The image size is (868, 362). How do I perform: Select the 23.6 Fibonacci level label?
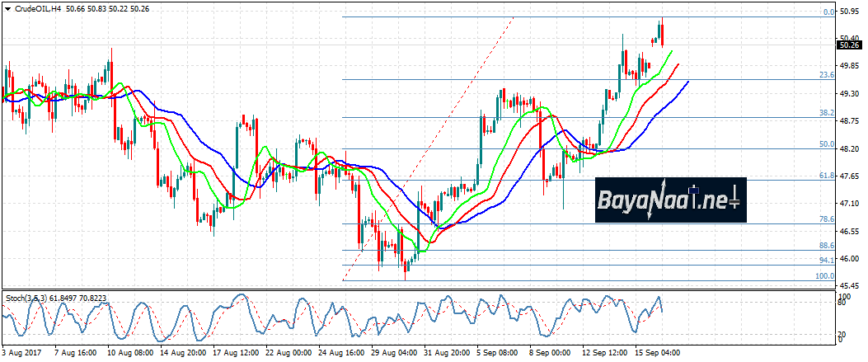(828, 75)
